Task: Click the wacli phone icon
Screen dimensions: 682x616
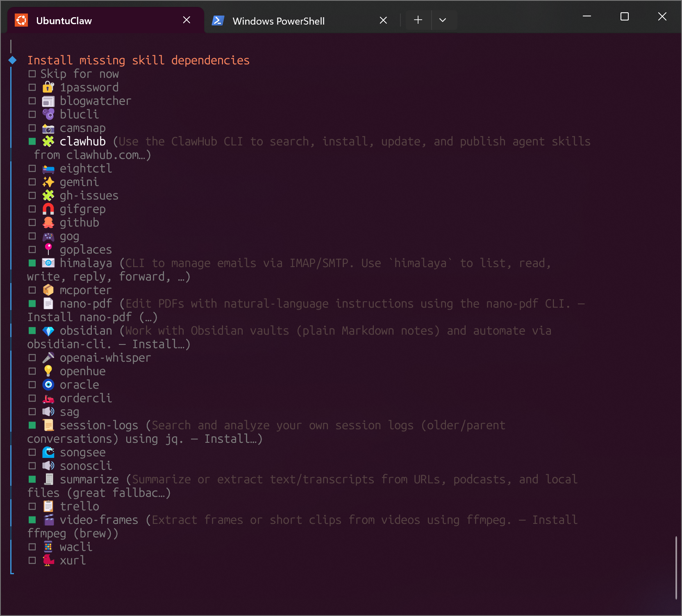Action: (48, 547)
